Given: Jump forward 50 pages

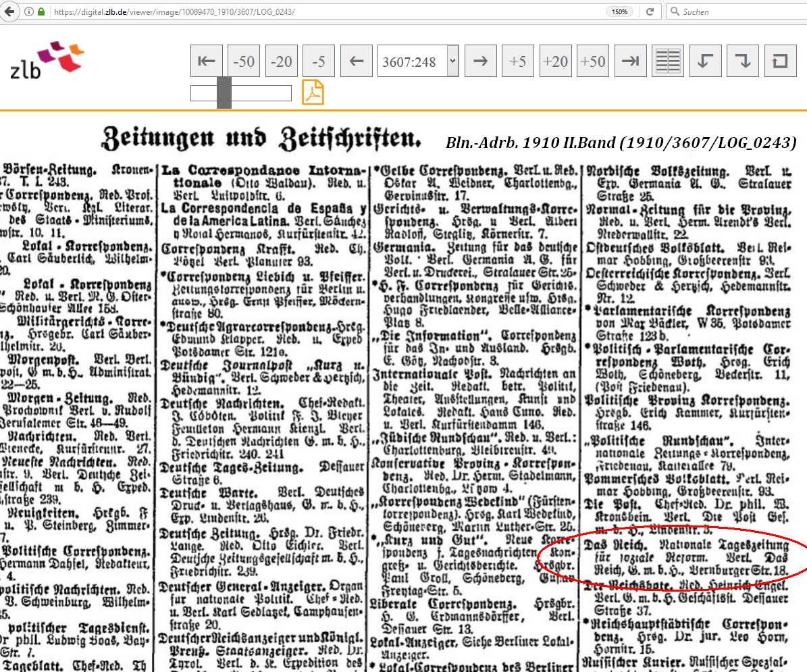Looking at the screenshot, I should pyautogui.click(x=592, y=61).
